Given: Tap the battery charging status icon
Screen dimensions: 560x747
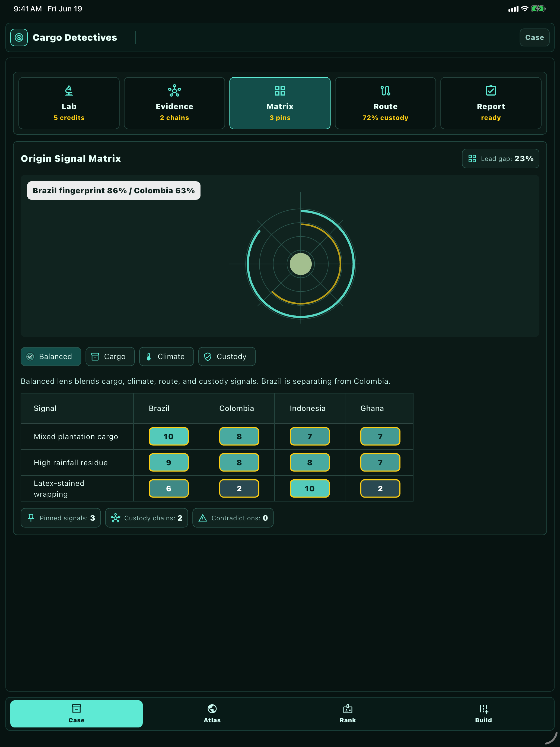Looking at the screenshot, I should click(538, 9).
